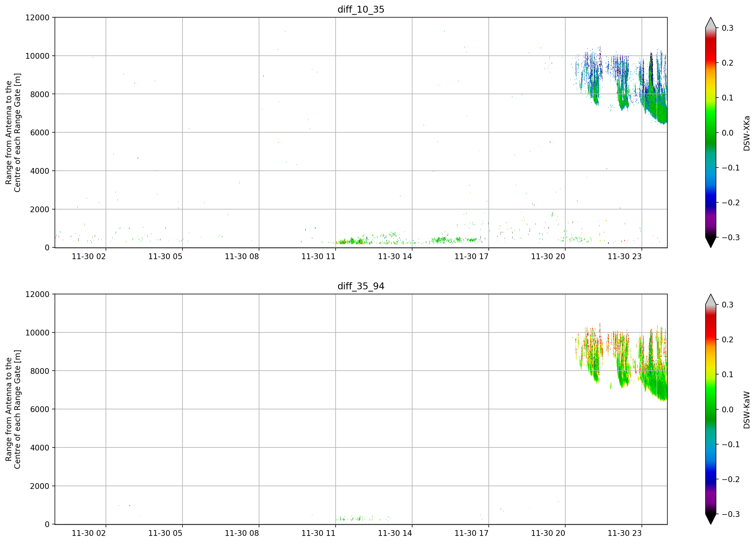Image resolution: width=756 pixels, height=543 pixels.
Task: Click the 6000 y-axis tick on bottom plot
Action: 40,409
